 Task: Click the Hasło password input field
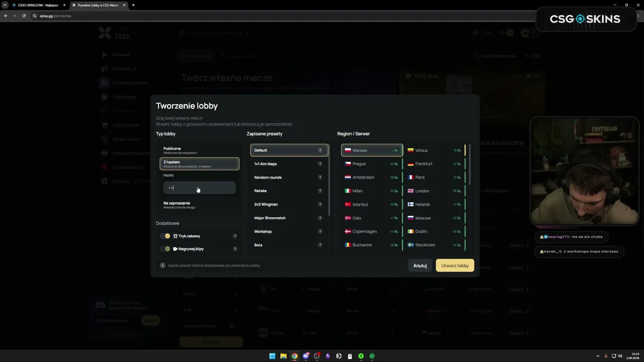tap(199, 188)
